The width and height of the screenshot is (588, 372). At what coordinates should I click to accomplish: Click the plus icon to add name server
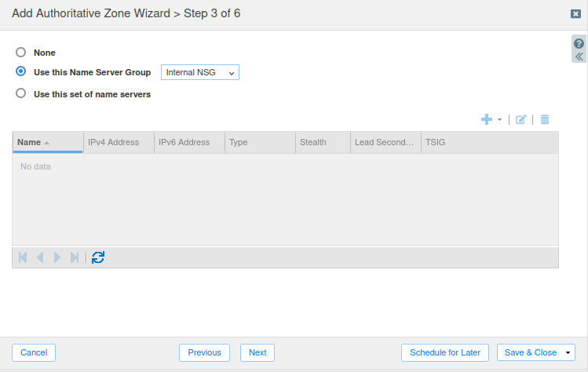point(487,119)
